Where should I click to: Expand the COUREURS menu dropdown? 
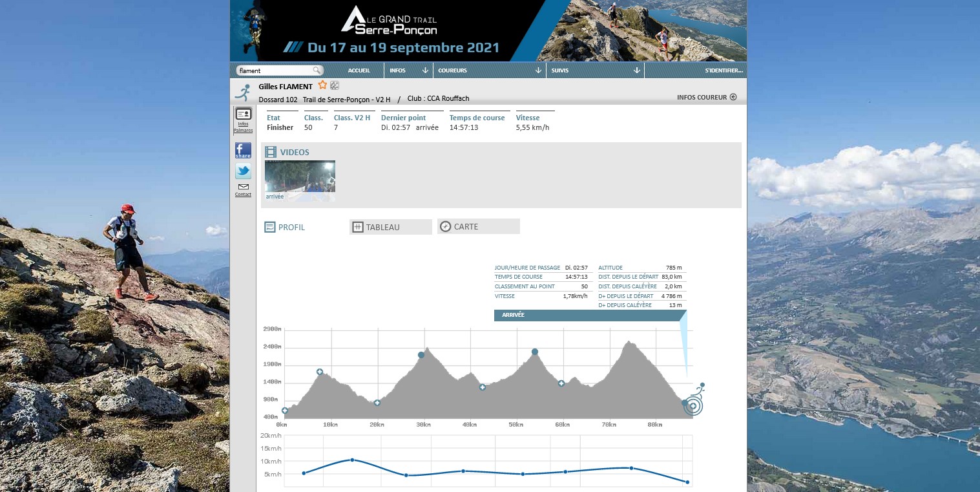coord(489,70)
